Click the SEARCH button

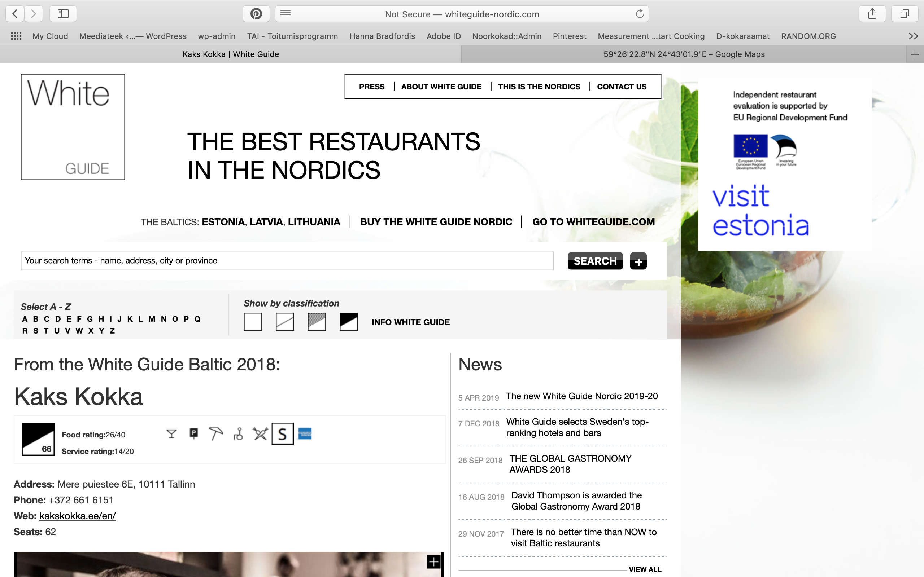coord(595,261)
